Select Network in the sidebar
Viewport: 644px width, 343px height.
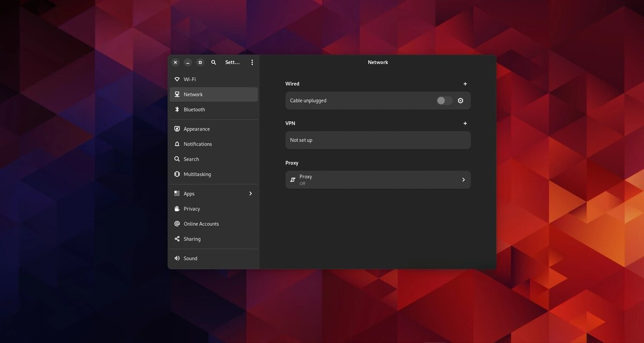[x=193, y=94]
